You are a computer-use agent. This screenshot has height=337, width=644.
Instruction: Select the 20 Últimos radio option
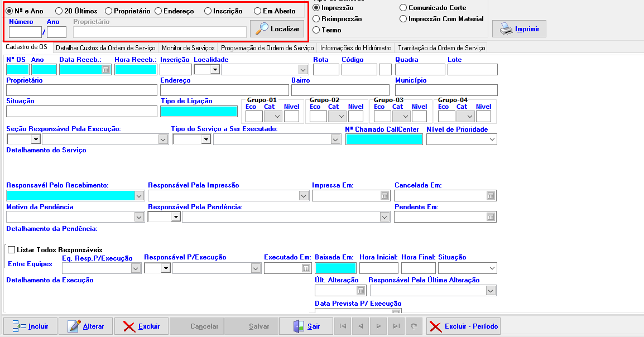(x=59, y=11)
